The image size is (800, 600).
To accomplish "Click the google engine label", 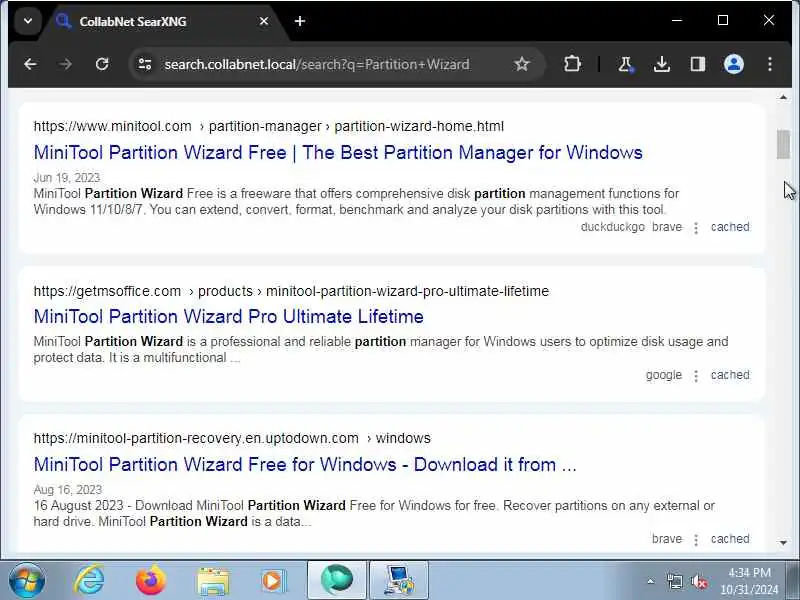I will (664, 375).
